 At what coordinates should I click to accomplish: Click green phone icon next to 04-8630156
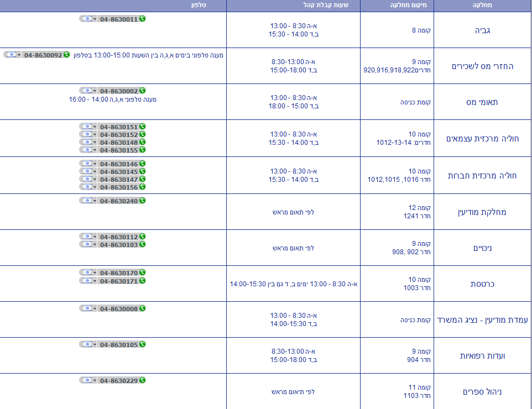coord(143,187)
